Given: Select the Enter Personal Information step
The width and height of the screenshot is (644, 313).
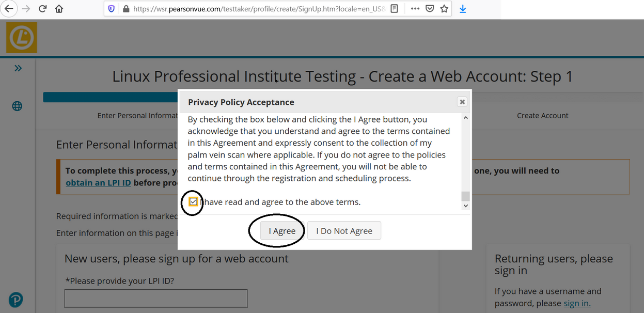Looking at the screenshot, I should [x=138, y=116].
